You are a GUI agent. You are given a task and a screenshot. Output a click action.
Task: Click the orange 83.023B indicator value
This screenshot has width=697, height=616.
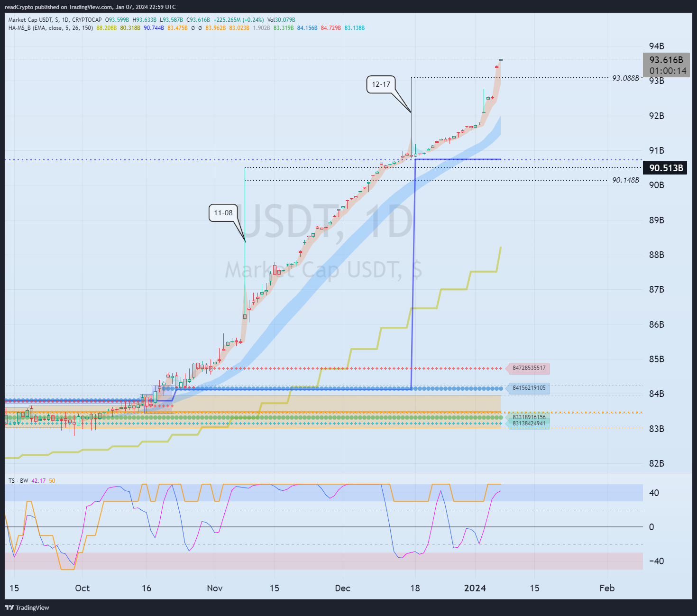[x=239, y=28]
